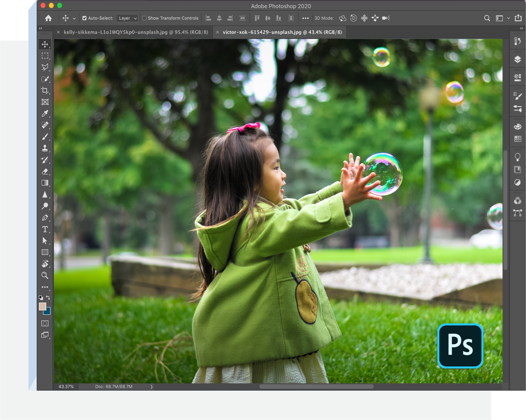Expand the status bar info arrow
This screenshot has height=420, width=526.
tap(151, 387)
